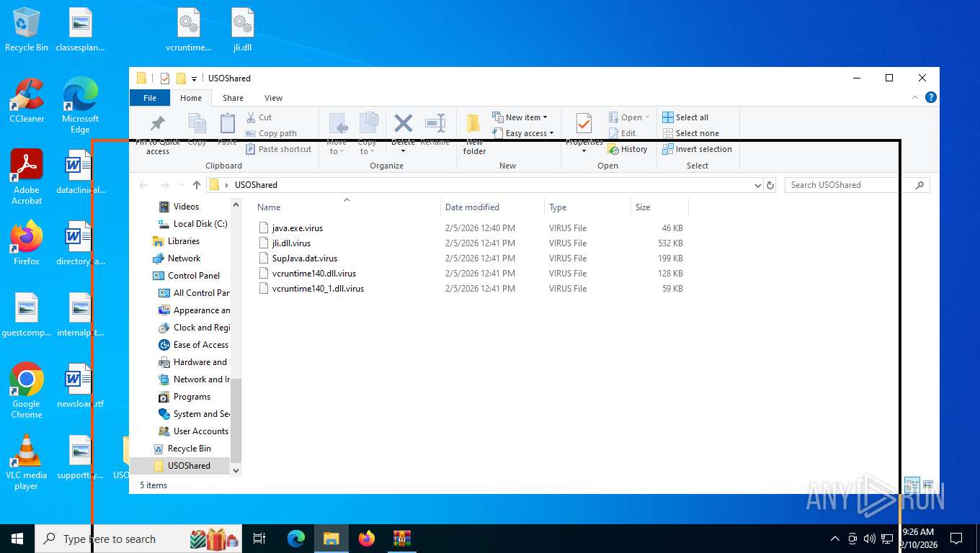980x553 pixels.
Task: Switch to Details view icon in status bar
Action: coord(912,485)
